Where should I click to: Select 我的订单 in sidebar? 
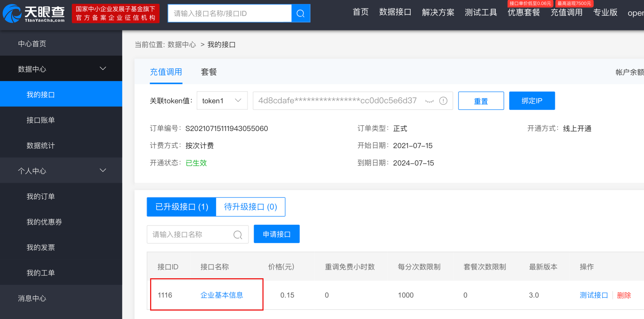coord(61,196)
